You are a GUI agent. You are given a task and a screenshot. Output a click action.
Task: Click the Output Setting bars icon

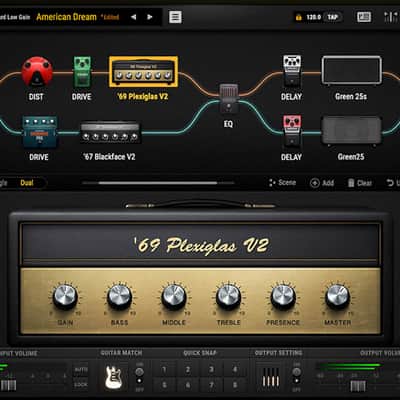(x=270, y=377)
